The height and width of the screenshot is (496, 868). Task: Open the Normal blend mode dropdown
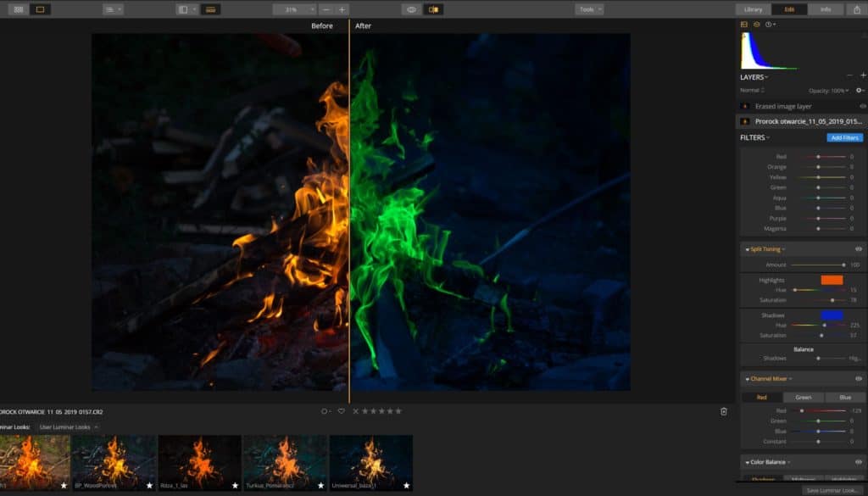tap(752, 89)
